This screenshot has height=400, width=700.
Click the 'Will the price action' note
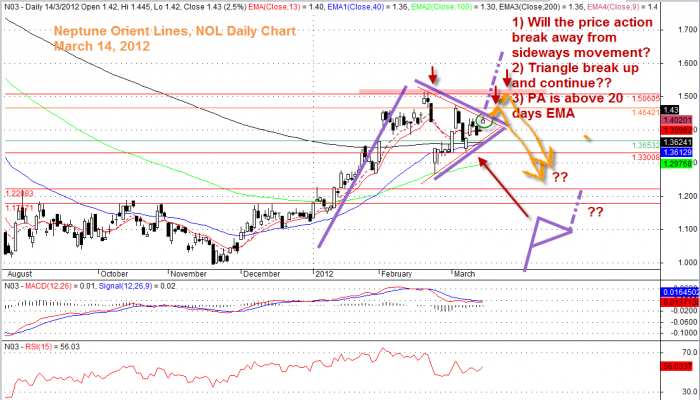582,22
